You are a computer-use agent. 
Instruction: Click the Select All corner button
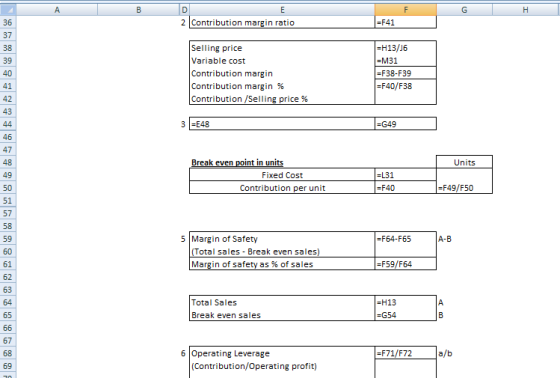coord(8,10)
